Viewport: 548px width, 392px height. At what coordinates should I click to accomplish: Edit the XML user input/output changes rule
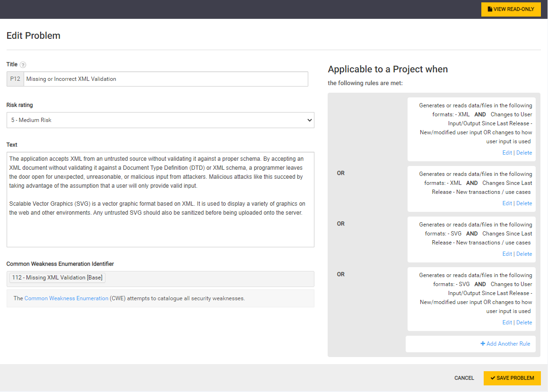(x=507, y=153)
